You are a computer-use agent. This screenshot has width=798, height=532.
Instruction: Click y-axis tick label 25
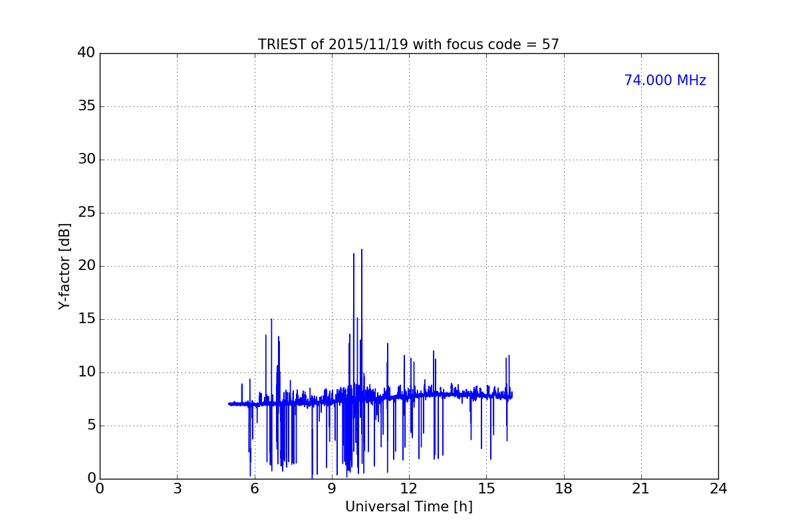click(86, 213)
